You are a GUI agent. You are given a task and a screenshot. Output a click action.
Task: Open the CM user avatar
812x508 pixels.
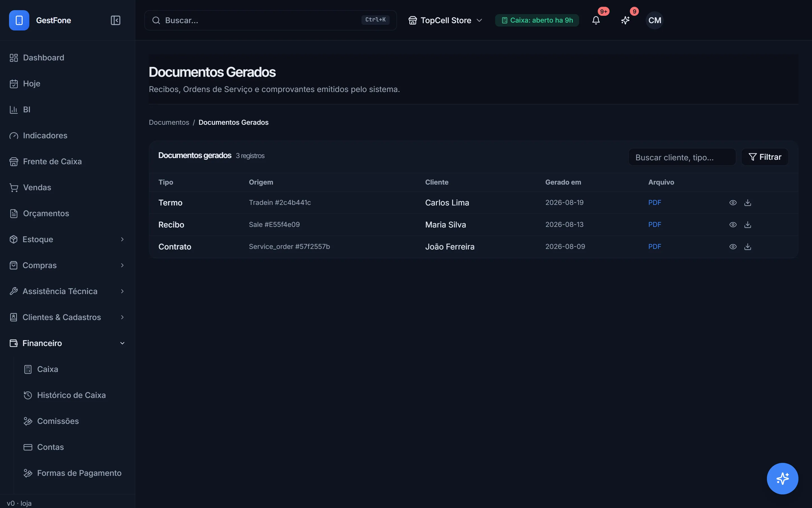click(x=655, y=20)
